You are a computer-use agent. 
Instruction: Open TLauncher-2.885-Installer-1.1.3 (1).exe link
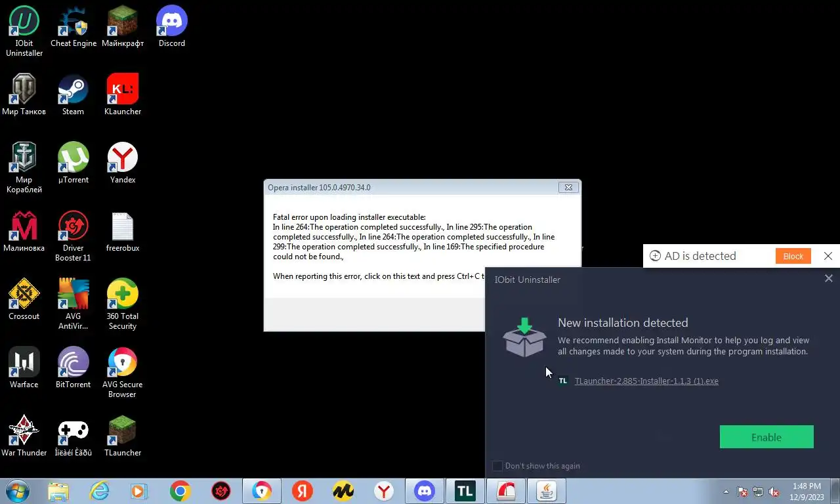pos(646,381)
